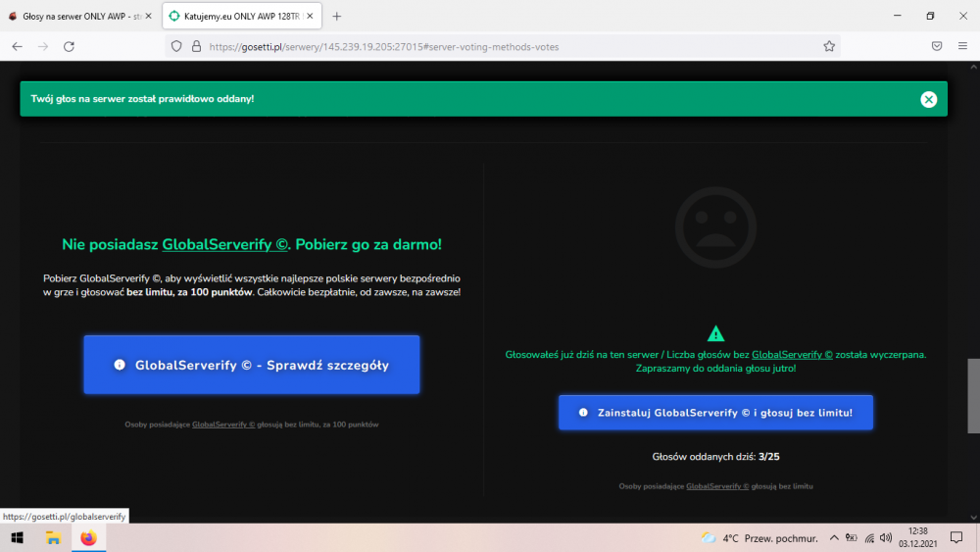980x552 pixels.
Task: Click the 'Twój głos na serwer został prawidłowo oddany!' text
Action: 142,99
